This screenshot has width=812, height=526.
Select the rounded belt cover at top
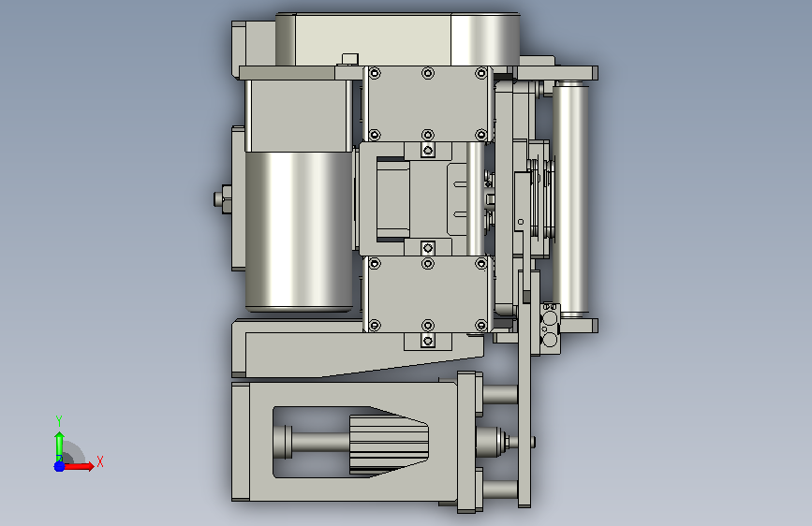tap(397, 39)
